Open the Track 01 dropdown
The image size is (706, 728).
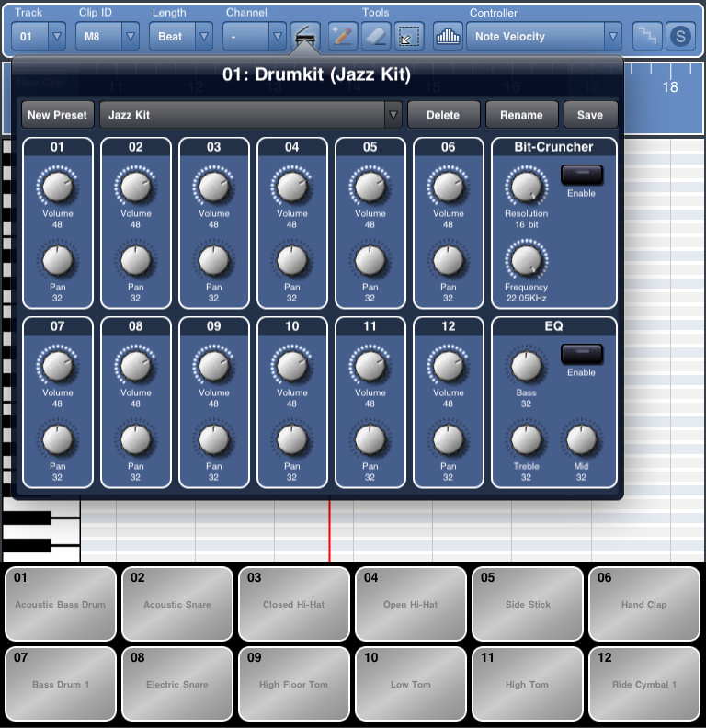pos(39,36)
